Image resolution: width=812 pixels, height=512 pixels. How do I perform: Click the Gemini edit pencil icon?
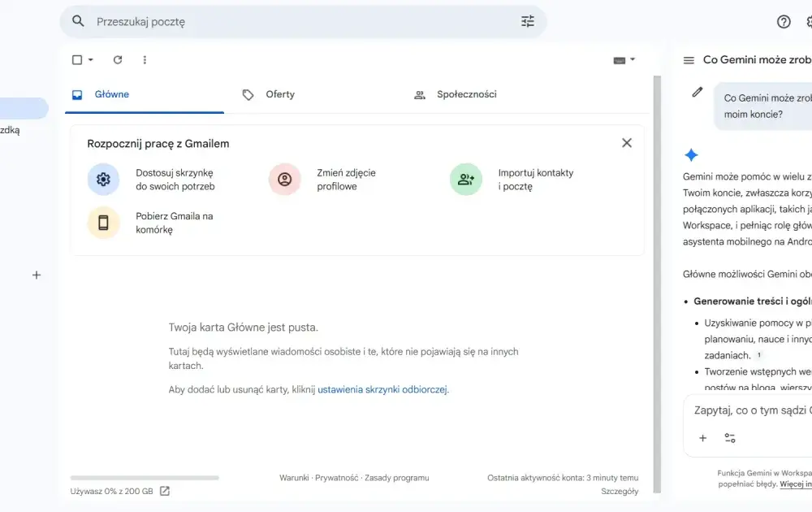click(x=697, y=93)
